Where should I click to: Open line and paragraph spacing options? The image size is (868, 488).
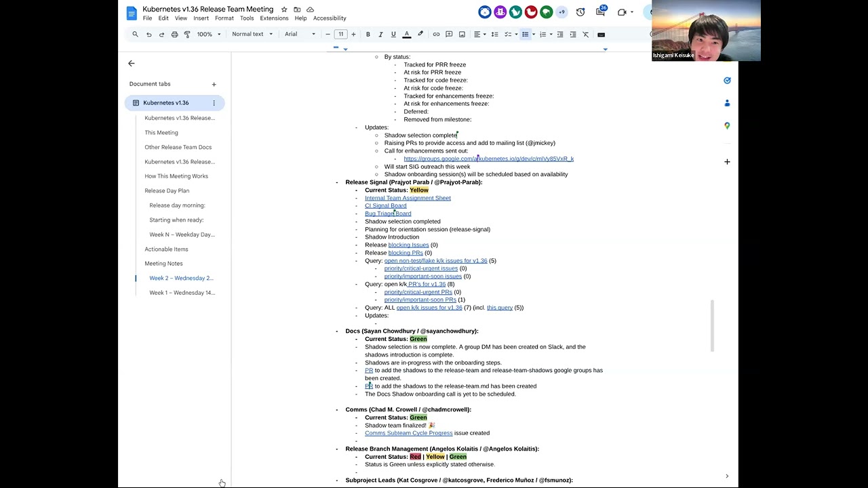tap(494, 35)
